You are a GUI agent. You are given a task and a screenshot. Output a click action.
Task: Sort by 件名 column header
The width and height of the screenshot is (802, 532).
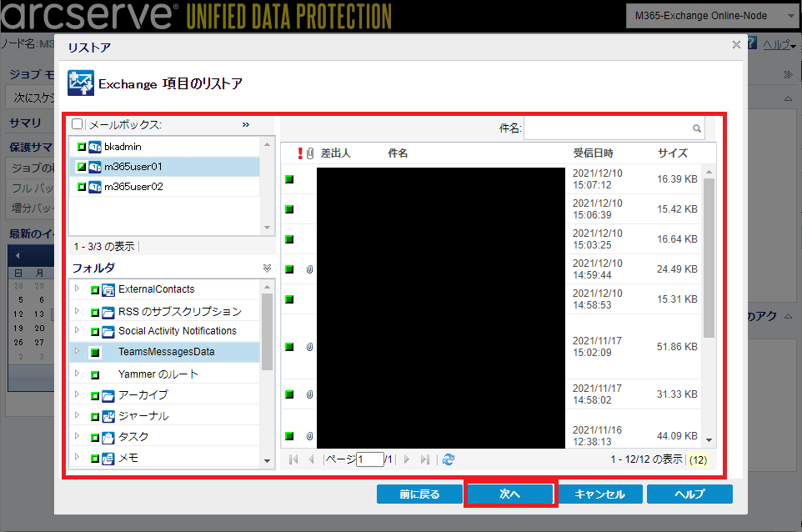click(398, 153)
